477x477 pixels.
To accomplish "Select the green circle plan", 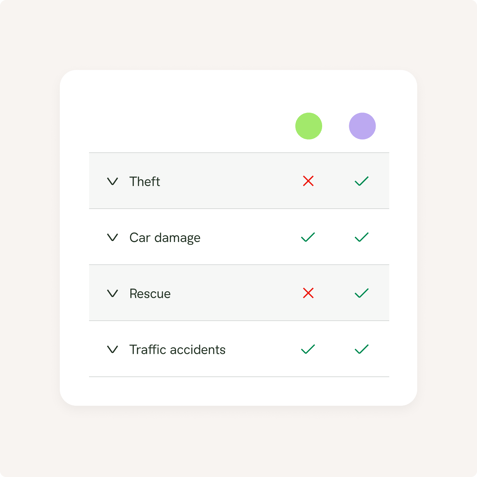I will [x=309, y=126].
